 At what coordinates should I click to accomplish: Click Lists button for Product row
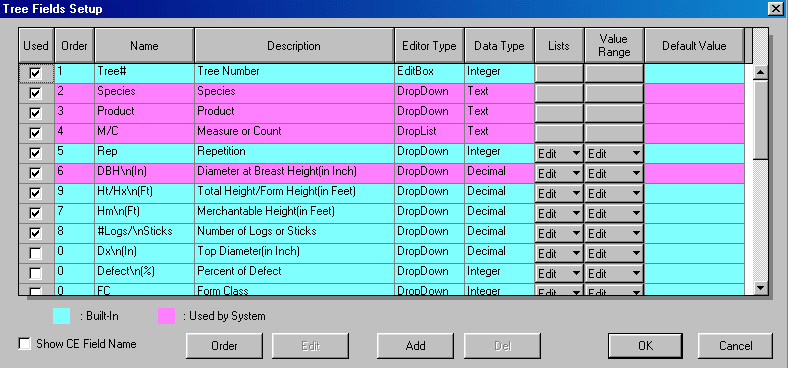pos(559,113)
